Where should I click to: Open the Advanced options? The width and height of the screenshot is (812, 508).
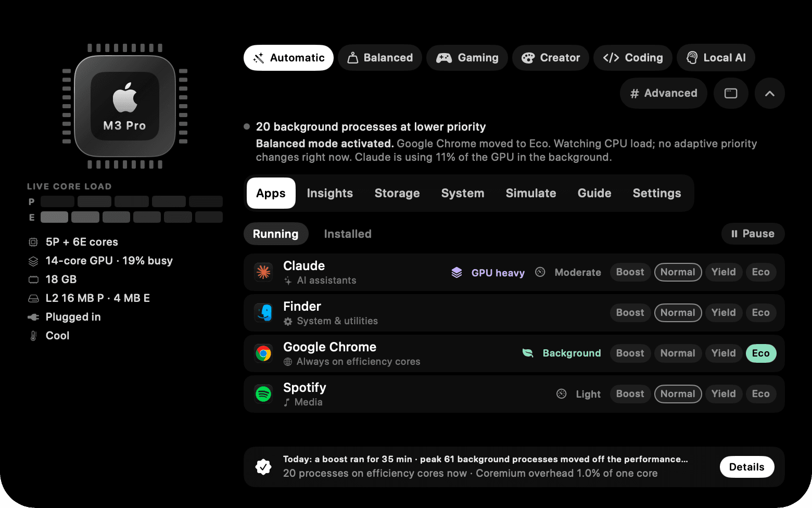(x=664, y=93)
